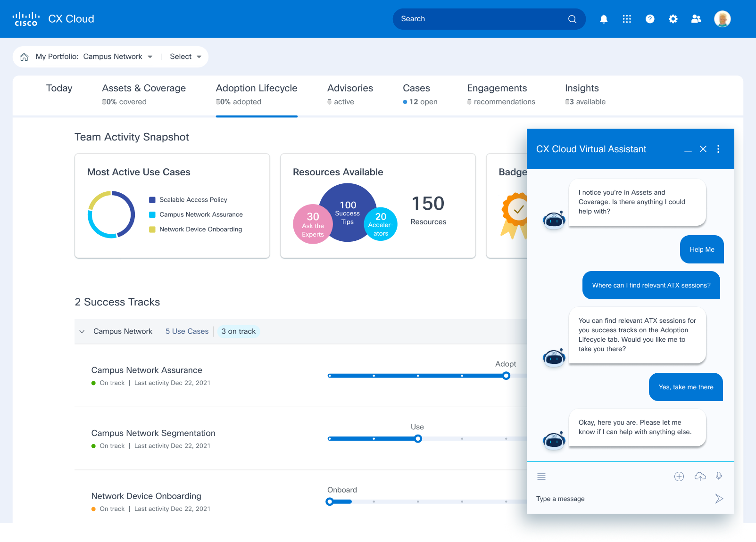
Task: Click the Adopt stage progress marker
Action: tap(506, 376)
